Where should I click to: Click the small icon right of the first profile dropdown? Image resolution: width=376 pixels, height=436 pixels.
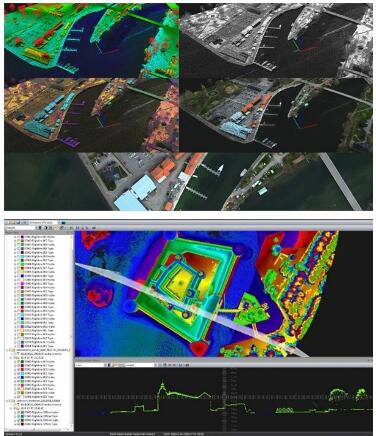(109, 365)
